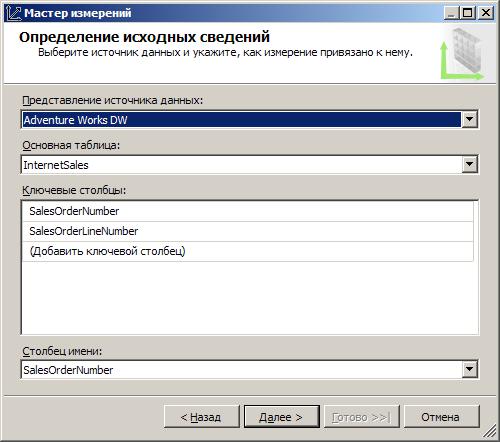Image resolution: width=500 pixels, height=442 pixels.
Task: Maximize the Мастер измерений window
Action: [468, 13]
